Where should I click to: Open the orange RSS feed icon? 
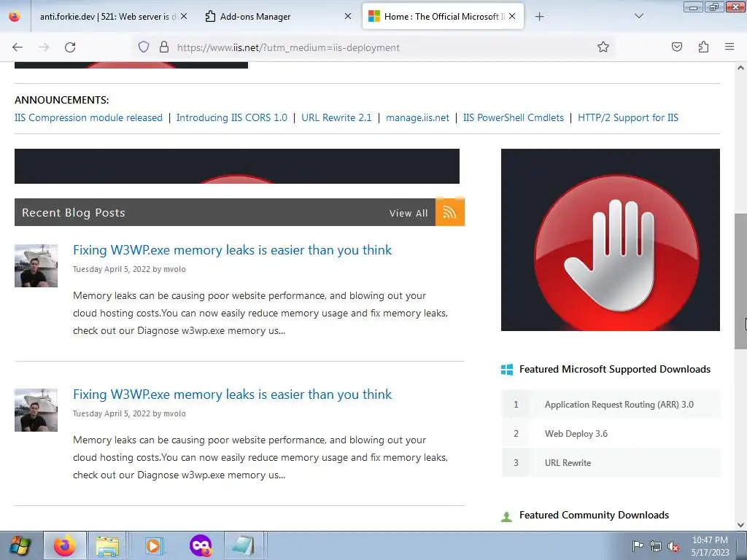pos(449,212)
